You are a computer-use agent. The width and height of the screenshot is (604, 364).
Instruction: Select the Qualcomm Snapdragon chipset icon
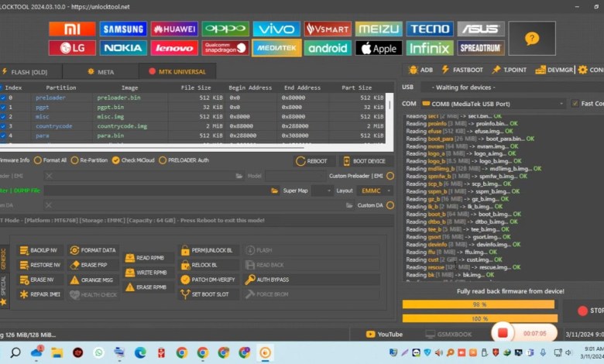tap(225, 48)
